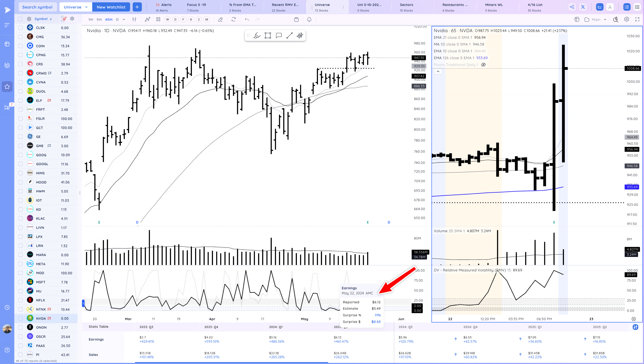Click the X (Twitter) share icon
This screenshot has height=364, width=644.
point(583,7)
